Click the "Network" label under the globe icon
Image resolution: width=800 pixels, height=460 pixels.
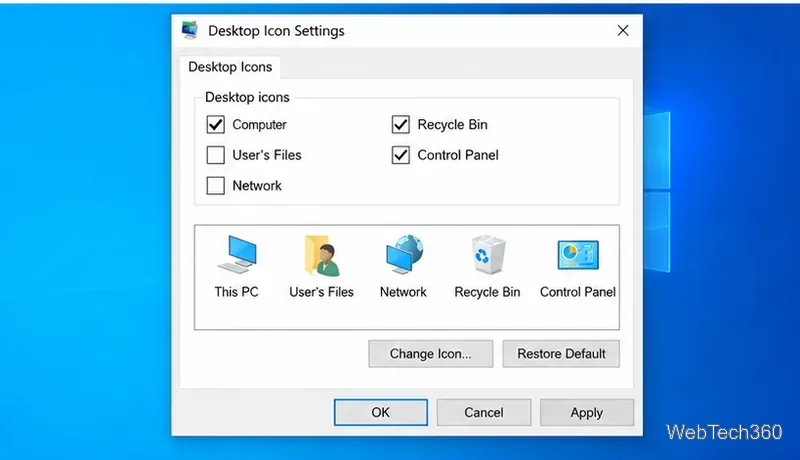[403, 292]
